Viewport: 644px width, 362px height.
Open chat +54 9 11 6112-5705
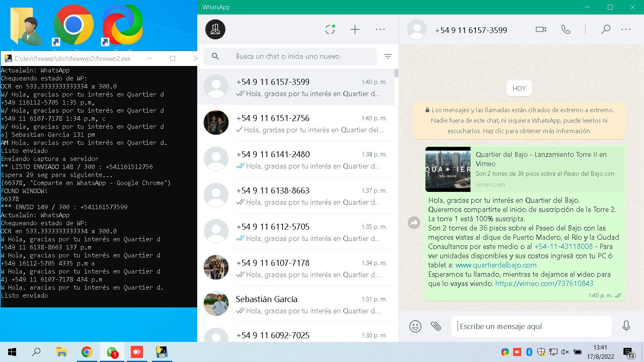296,232
